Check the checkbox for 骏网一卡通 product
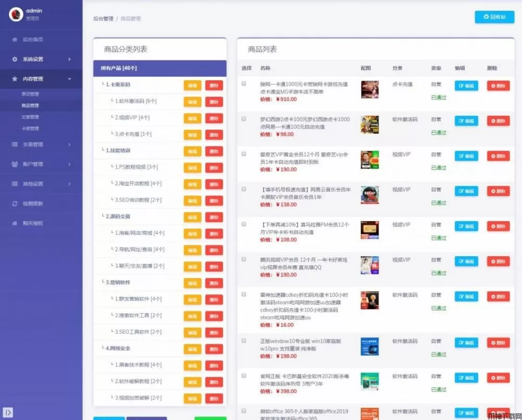This screenshot has height=420, width=522. (x=243, y=83)
